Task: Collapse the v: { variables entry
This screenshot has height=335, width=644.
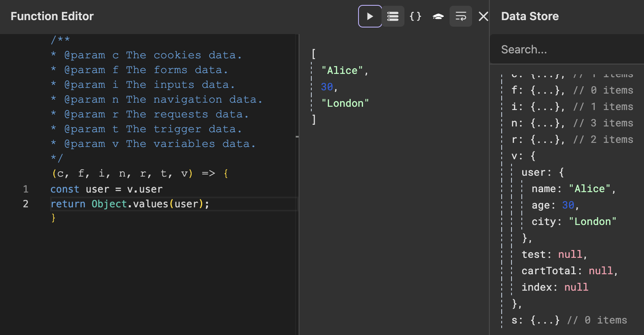Action: coord(523,156)
